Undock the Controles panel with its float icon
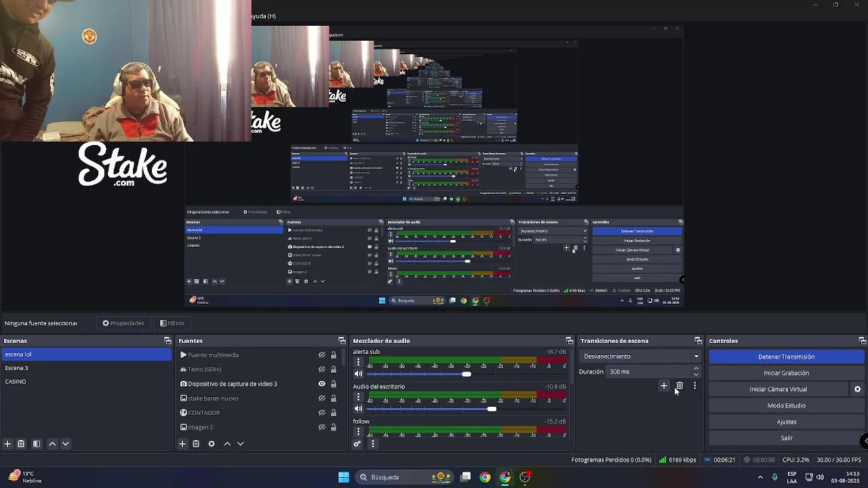Screen dimensions: 868x488 [x=862, y=341]
